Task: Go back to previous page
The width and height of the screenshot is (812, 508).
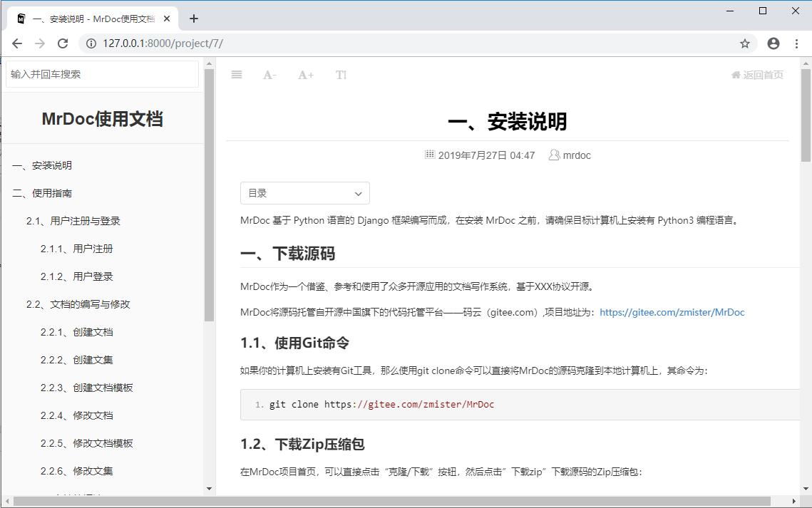Action: (x=17, y=43)
